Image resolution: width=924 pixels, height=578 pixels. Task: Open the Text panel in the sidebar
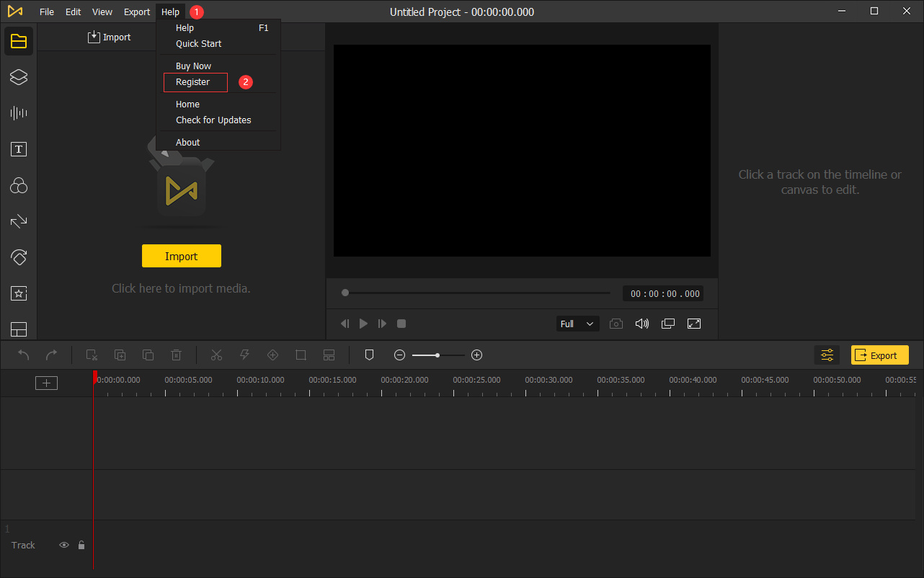coord(19,149)
